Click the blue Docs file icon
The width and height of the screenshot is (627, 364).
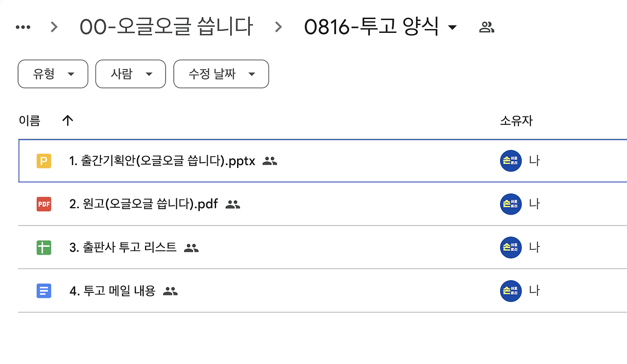point(44,291)
